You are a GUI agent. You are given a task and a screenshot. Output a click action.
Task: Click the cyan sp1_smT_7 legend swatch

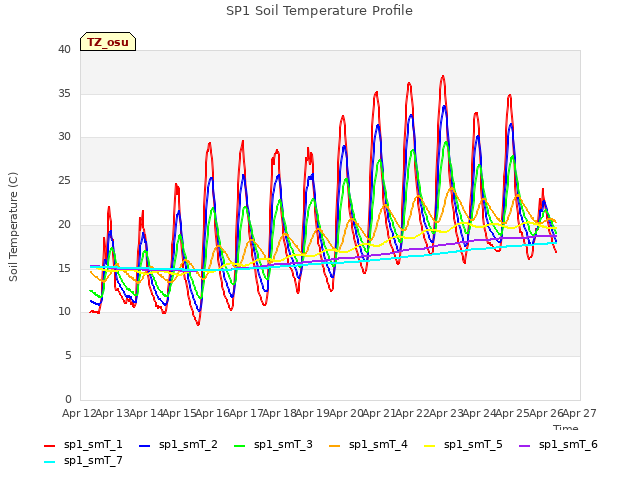coord(49,462)
